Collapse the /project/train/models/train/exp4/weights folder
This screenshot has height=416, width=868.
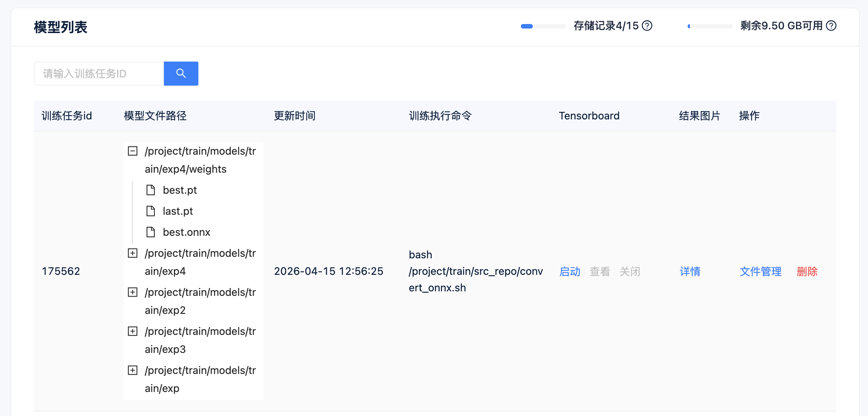pos(132,151)
